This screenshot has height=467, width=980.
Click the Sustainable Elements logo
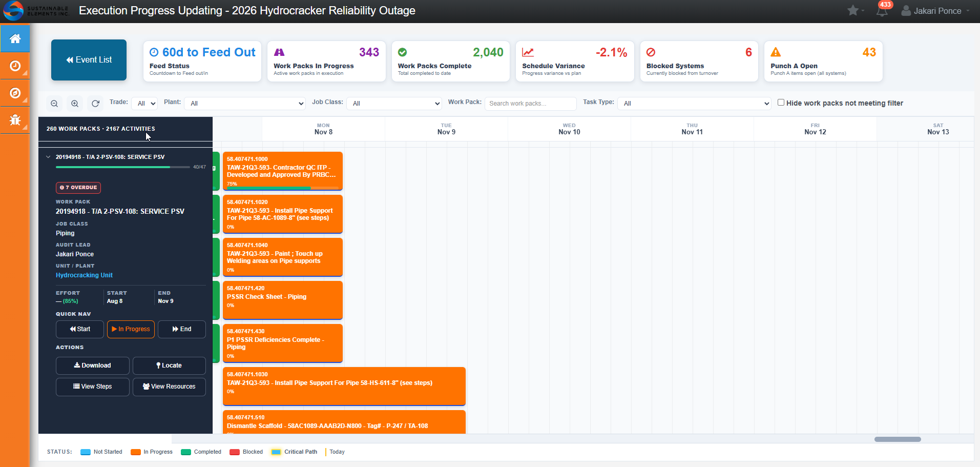[x=36, y=11]
